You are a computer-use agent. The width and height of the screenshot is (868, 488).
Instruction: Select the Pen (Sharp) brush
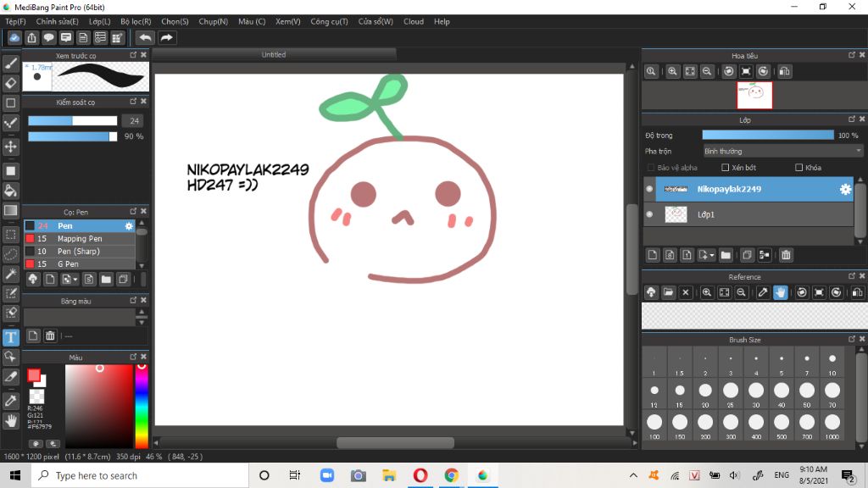pos(80,251)
